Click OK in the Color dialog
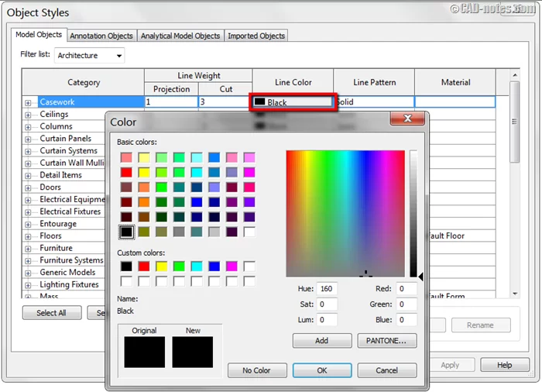Viewport: 542px width, 392px height. 322,370
